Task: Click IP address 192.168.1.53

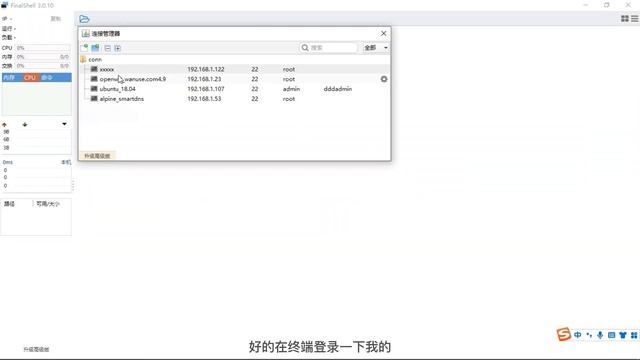Action: [204, 99]
